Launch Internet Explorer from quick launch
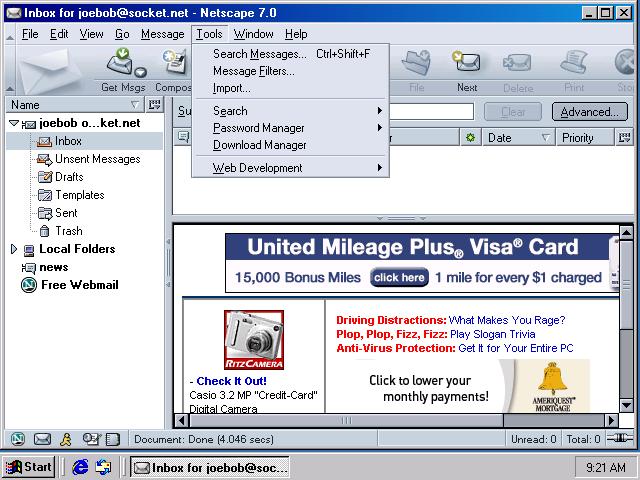This screenshot has width=640, height=480. [80, 467]
